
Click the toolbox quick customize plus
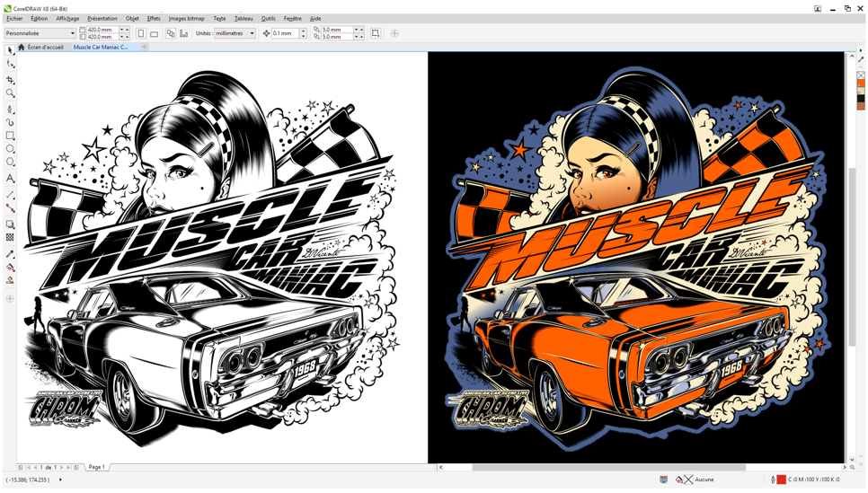point(9,299)
